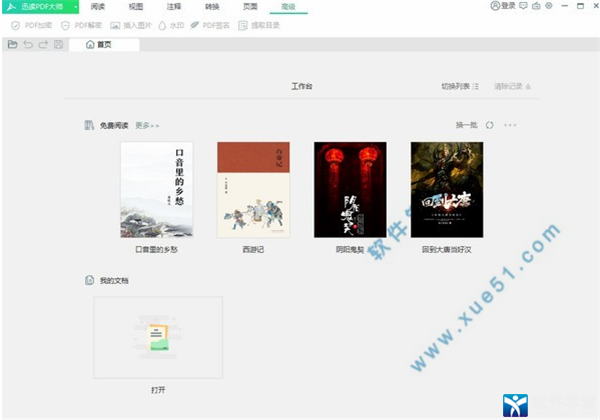Open the 回到大唐当好汉 book cover
Screen dimensions: 600x420
447,190
